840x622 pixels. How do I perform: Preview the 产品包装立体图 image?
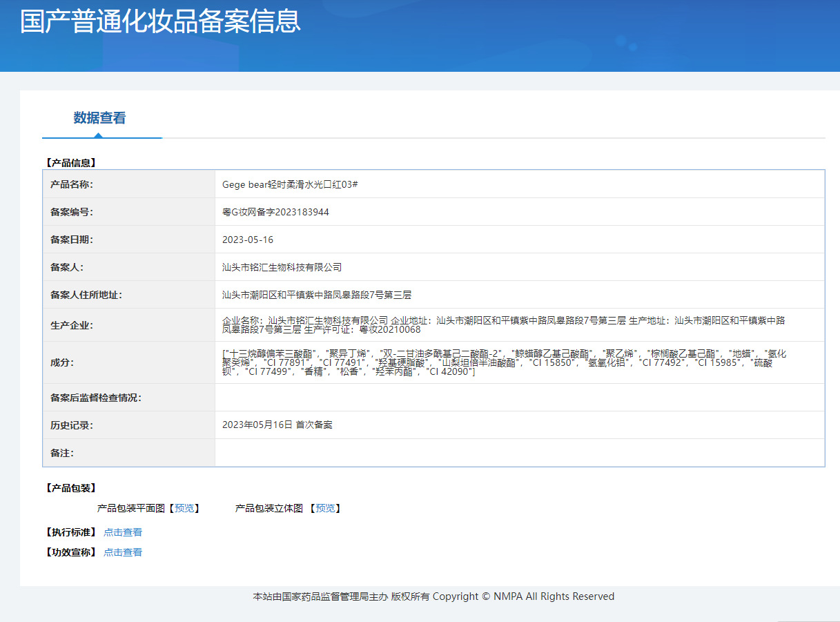pos(325,509)
